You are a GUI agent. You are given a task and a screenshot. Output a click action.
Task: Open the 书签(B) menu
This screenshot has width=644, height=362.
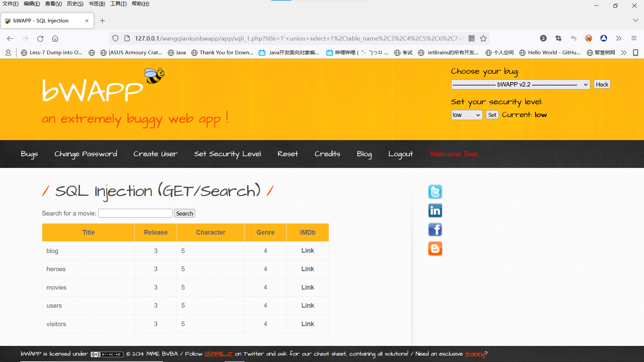tap(97, 4)
